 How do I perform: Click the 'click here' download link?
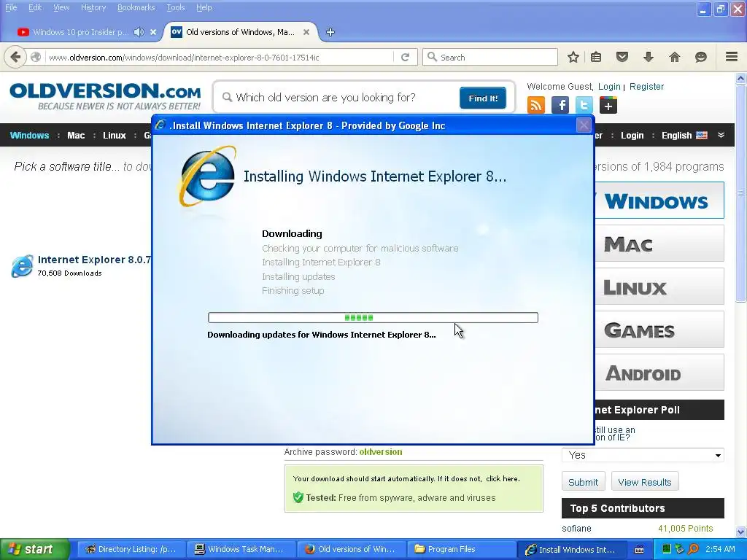point(502,478)
